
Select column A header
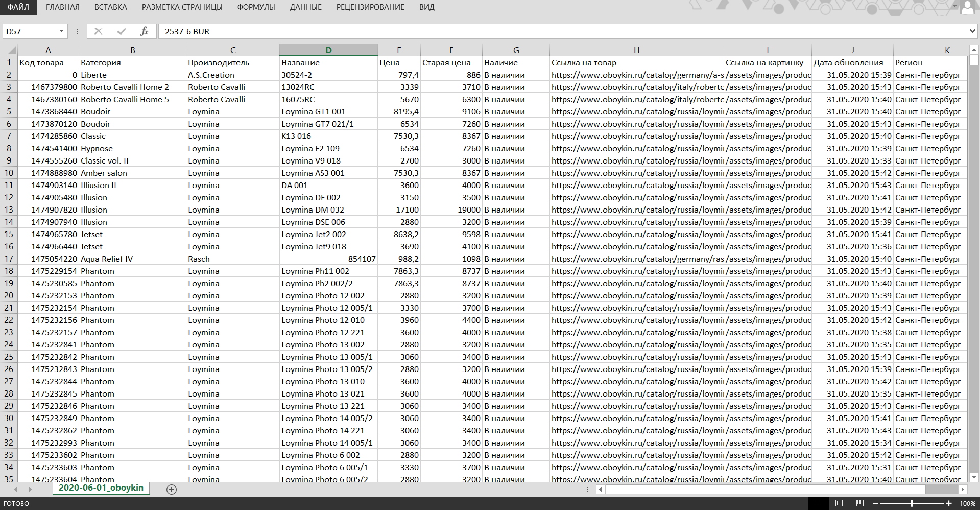click(x=48, y=50)
